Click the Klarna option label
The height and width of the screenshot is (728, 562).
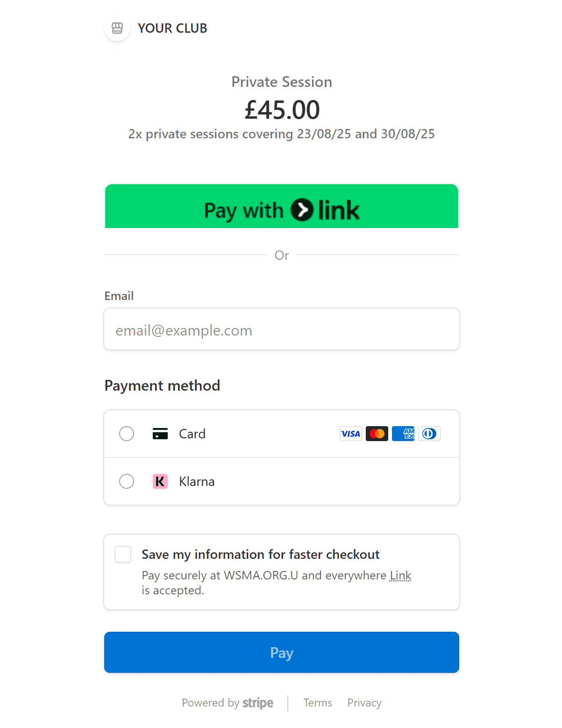click(x=197, y=481)
